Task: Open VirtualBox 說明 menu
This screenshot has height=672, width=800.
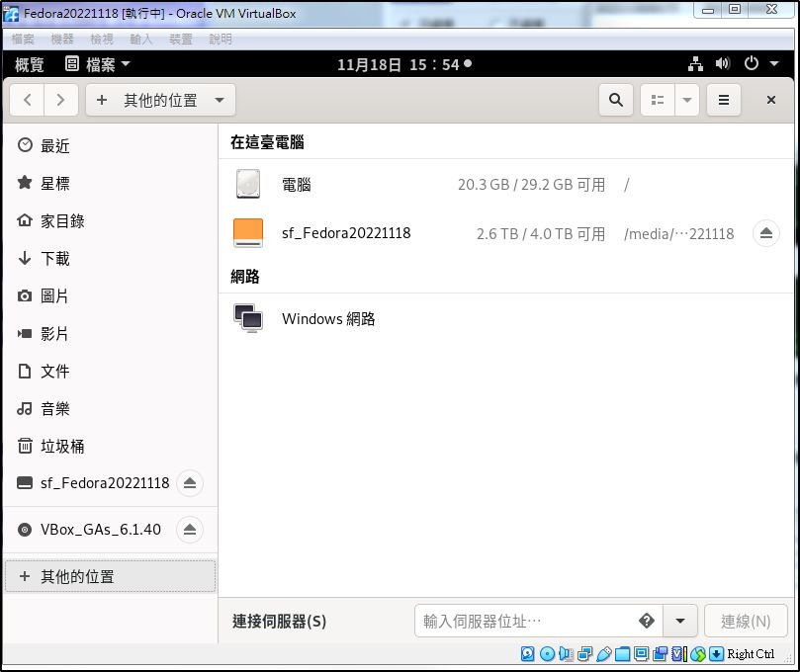Action: pos(221,40)
